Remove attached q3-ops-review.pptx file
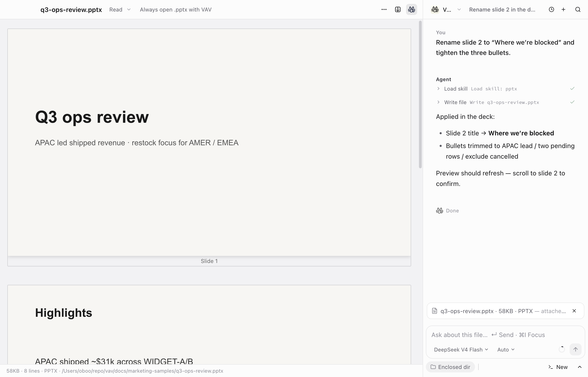The height and width of the screenshot is (377, 588). pyautogui.click(x=574, y=311)
